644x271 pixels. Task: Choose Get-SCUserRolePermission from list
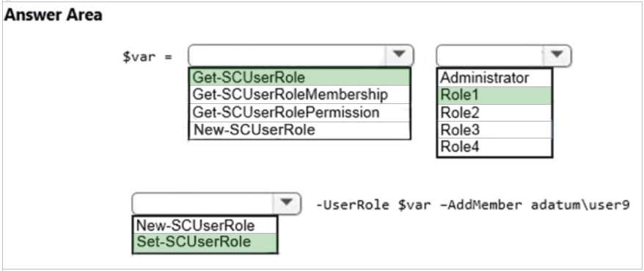[300, 112]
